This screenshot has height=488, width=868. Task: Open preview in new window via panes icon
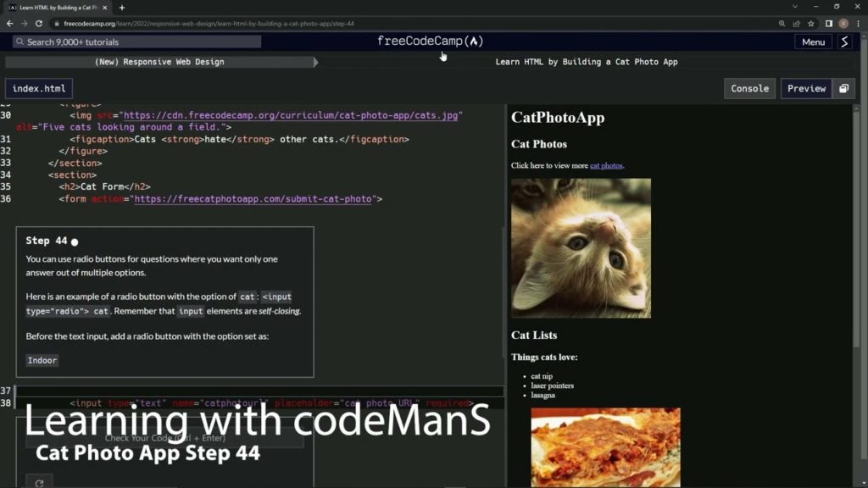843,88
